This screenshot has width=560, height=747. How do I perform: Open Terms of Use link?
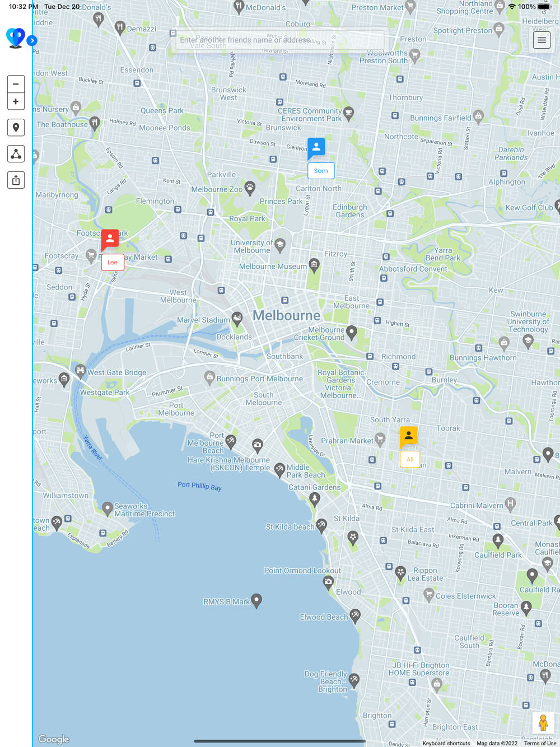click(540, 743)
